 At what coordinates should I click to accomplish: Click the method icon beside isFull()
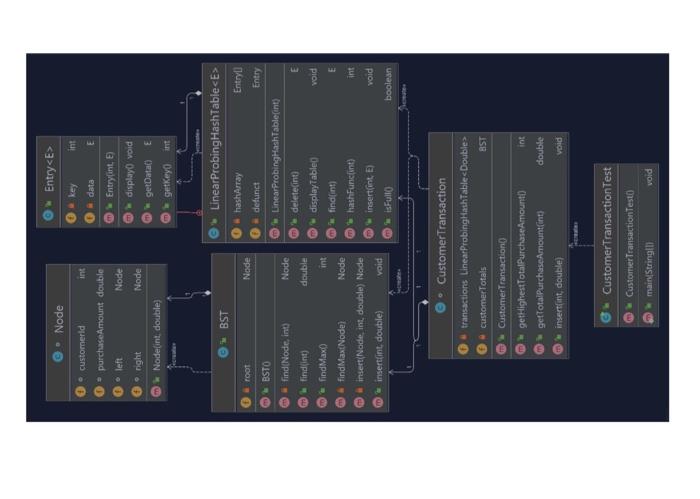point(388,233)
